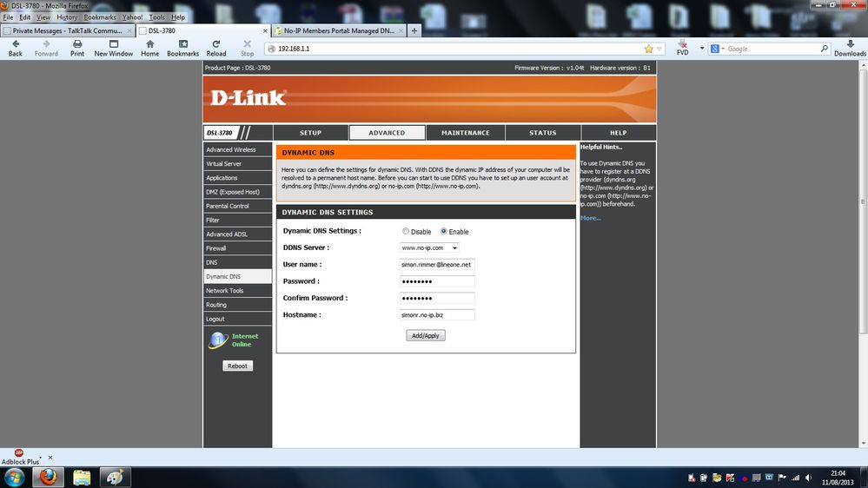Viewport: 868px width, 488px height.
Task: Open the File menu
Action: (x=8, y=17)
